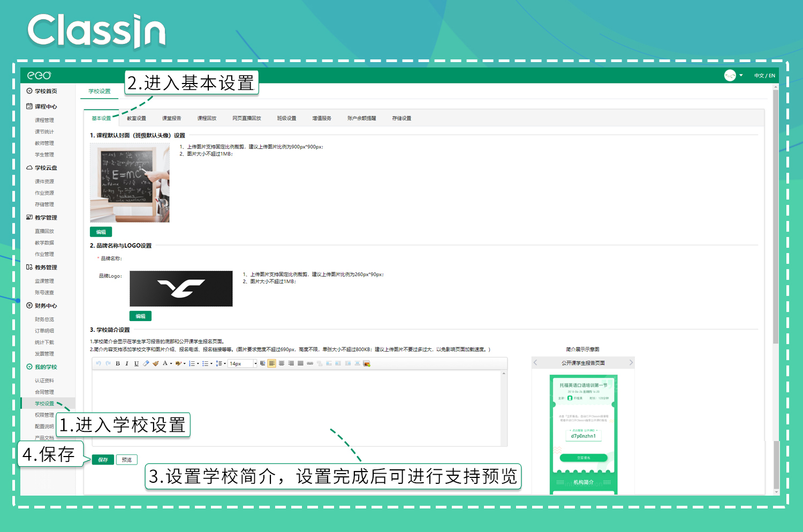Switch to the 网页直播回放 tab
Screen dimensions: 803x532
click(247, 118)
